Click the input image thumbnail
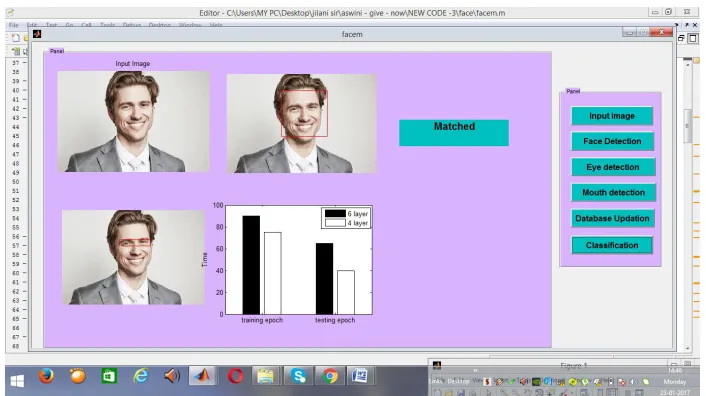Viewport: 706px width, 396px height. point(133,121)
